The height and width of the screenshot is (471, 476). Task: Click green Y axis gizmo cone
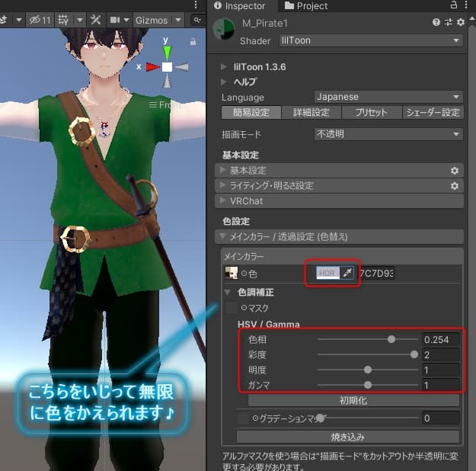pos(167,53)
